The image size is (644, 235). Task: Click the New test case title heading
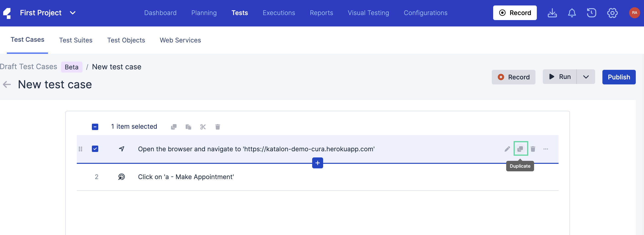tap(55, 85)
